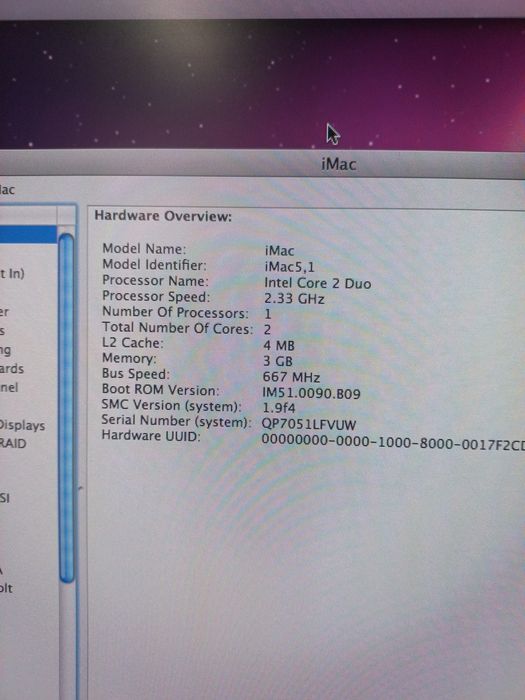Click the sidebar vertical scrollbar thumb
525x700 pixels.
[x=66, y=408]
